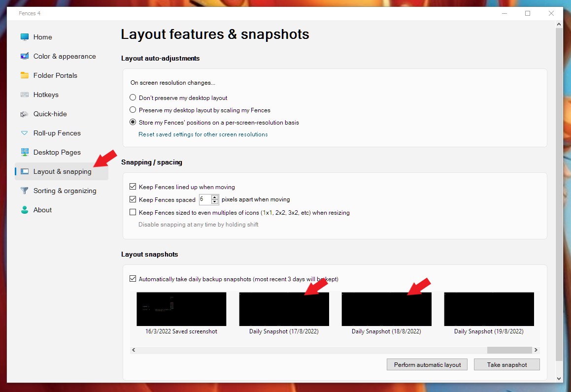The width and height of the screenshot is (571, 392).
Task: Click the Hotkeys keyboard icon
Action: (25, 95)
